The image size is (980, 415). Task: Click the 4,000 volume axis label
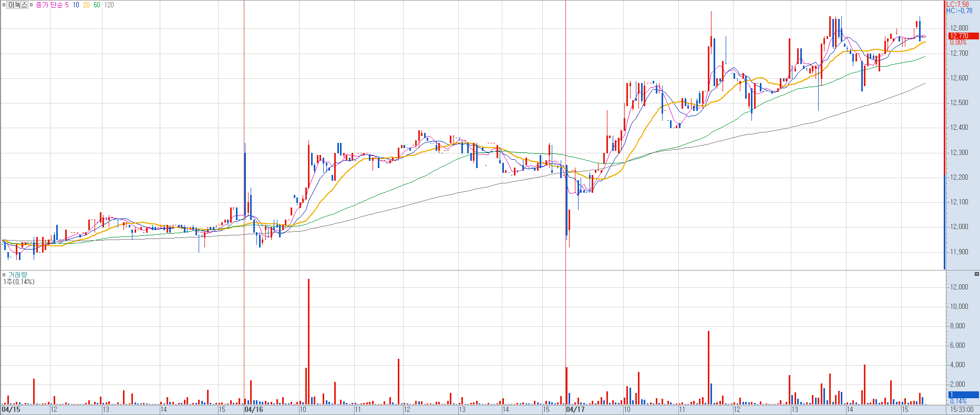pos(957,365)
